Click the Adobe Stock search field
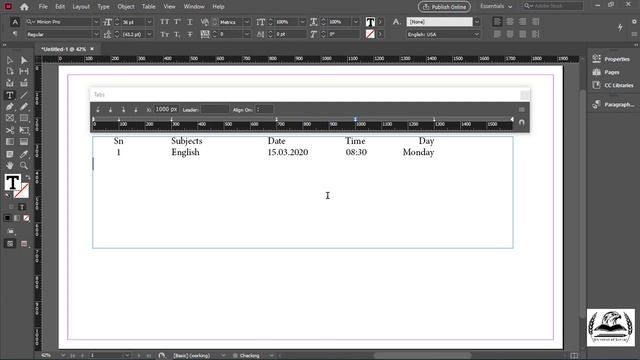This screenshot has width=640, height=360. pyautogui.click(x=554, y=6)
